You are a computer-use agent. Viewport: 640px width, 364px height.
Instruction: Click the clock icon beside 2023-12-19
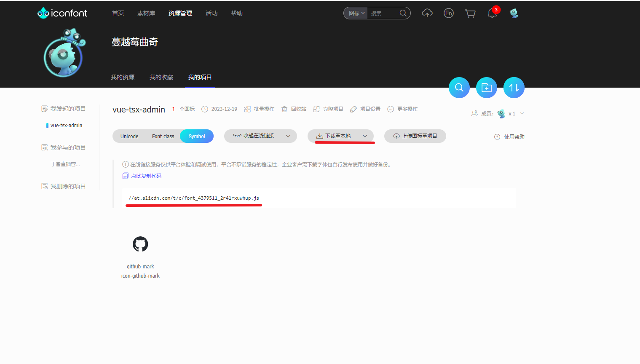[205, 109]
